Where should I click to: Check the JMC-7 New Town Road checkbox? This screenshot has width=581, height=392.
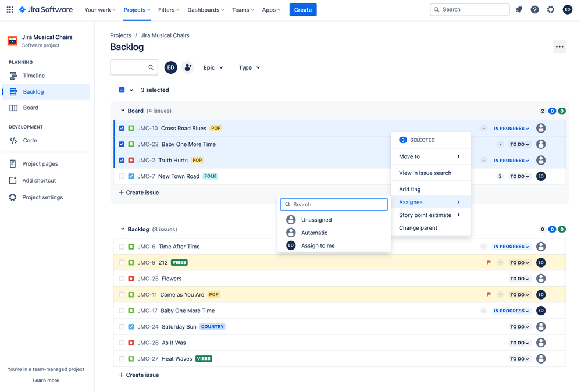(122, 176)
